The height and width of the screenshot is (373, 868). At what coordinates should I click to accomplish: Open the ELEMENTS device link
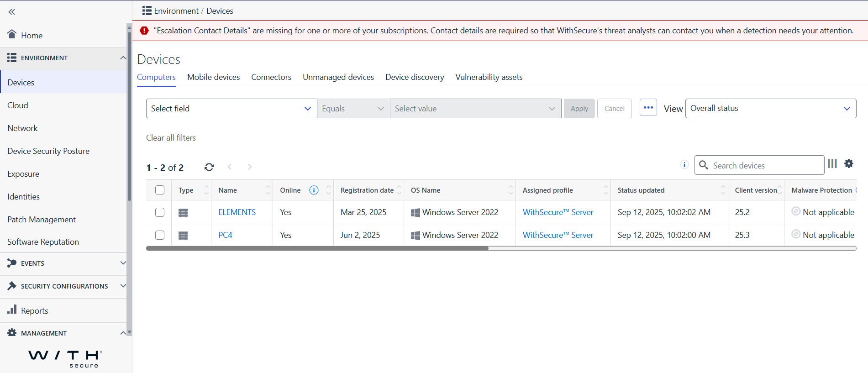[x=237, y=212]
